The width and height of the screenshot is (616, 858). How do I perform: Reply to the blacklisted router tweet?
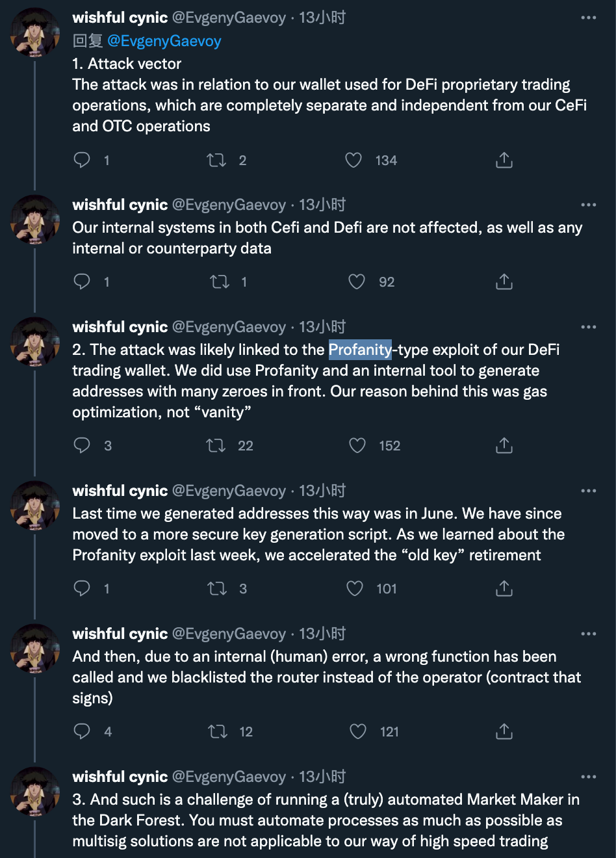(x=82, y=731)
